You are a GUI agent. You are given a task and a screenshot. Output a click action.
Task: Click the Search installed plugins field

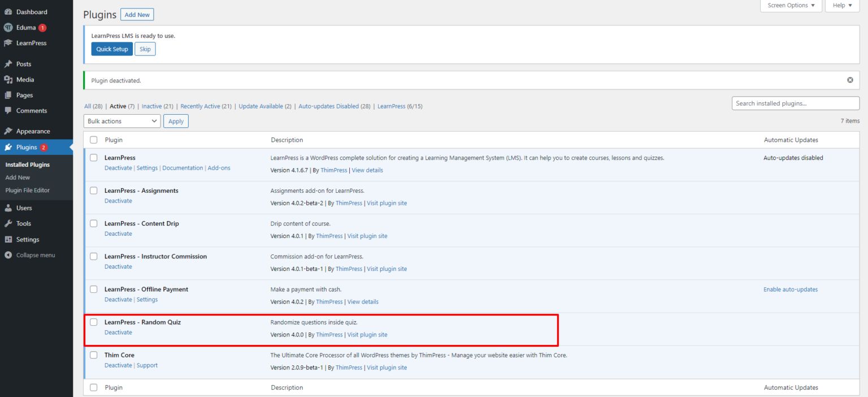796,103
